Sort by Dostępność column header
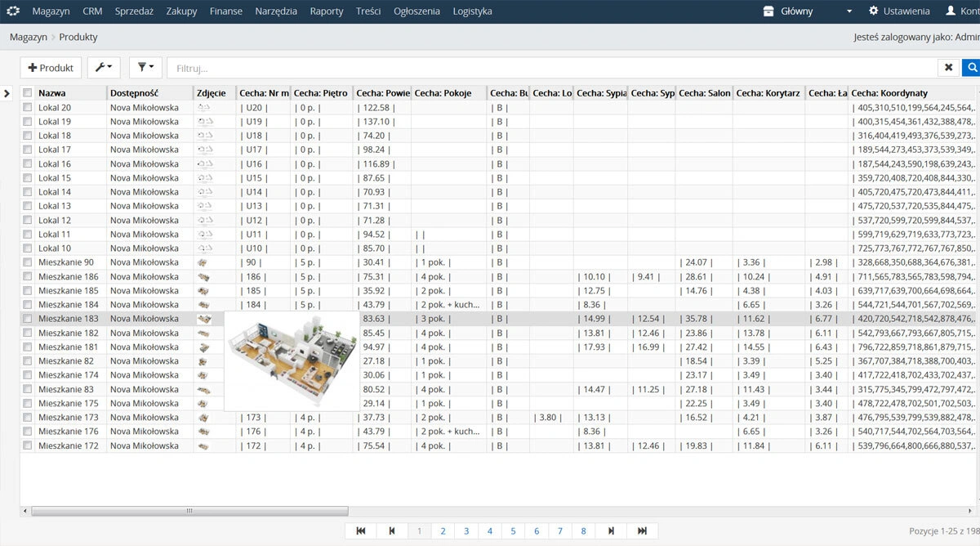 pos(150,93)
